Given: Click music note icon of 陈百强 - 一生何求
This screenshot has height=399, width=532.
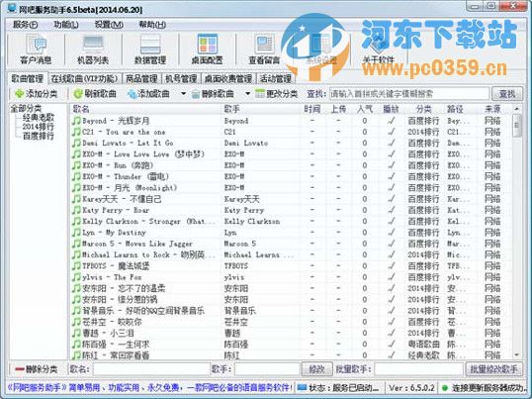Looking at the screenshot, I should (76, 344).
